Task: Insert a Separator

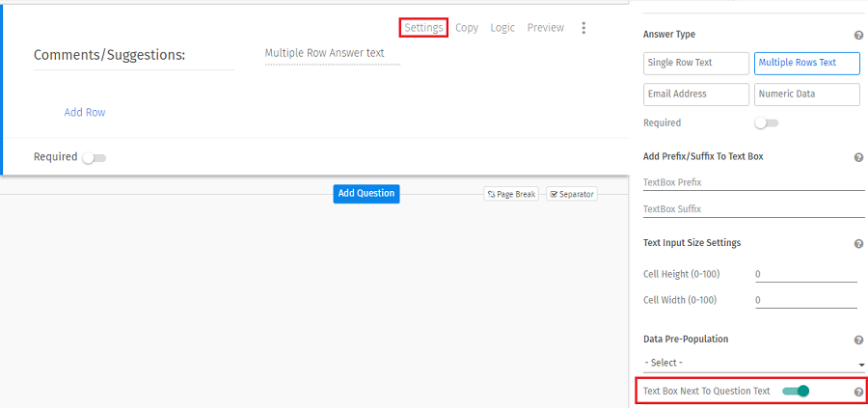Action: click(x=572, y=194)
